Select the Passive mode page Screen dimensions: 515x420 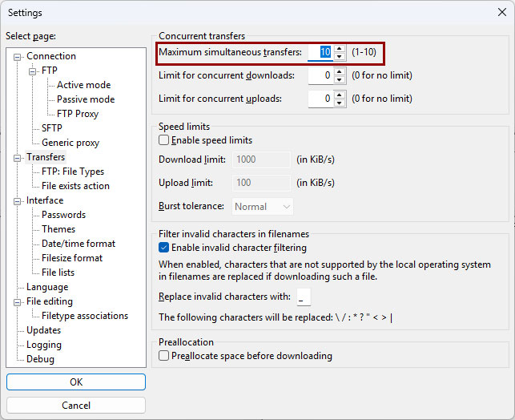pos(86,99)
